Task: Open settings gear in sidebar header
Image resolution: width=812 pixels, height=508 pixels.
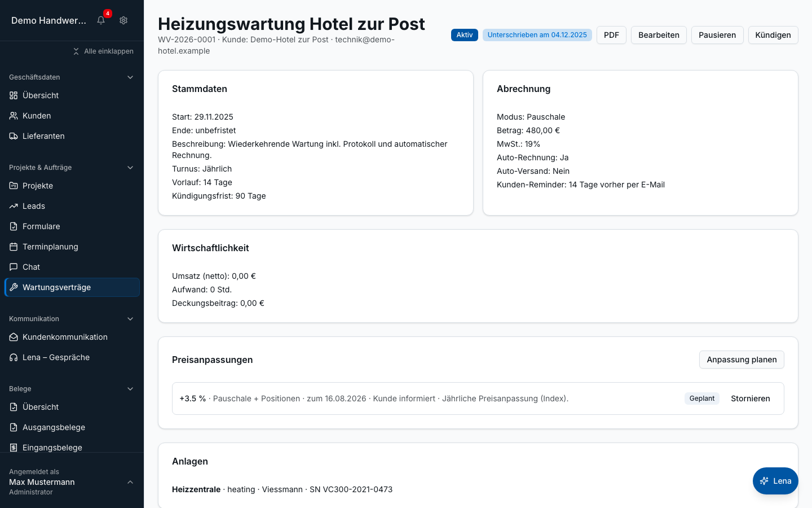Action: [123, 20]
